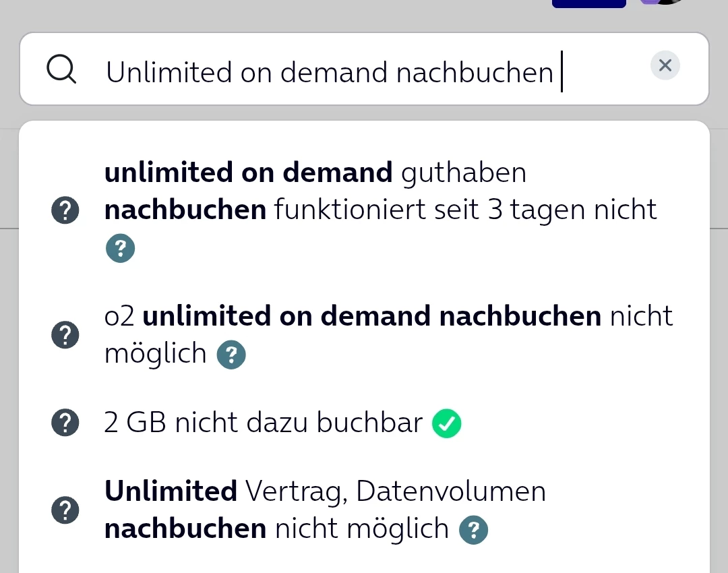Click the teal question badge after 'möglich' in the o2 suggestion
728x573 pixels.
click(x=231, y=355)
